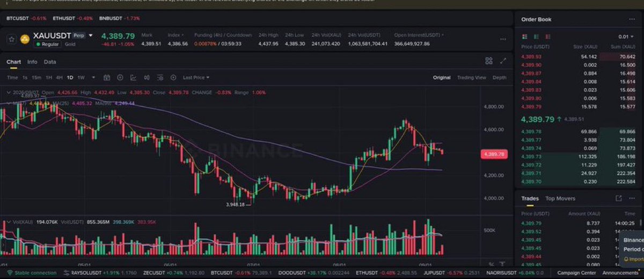Click the circled plus icon in the chart toolbar

coord(120,77)
